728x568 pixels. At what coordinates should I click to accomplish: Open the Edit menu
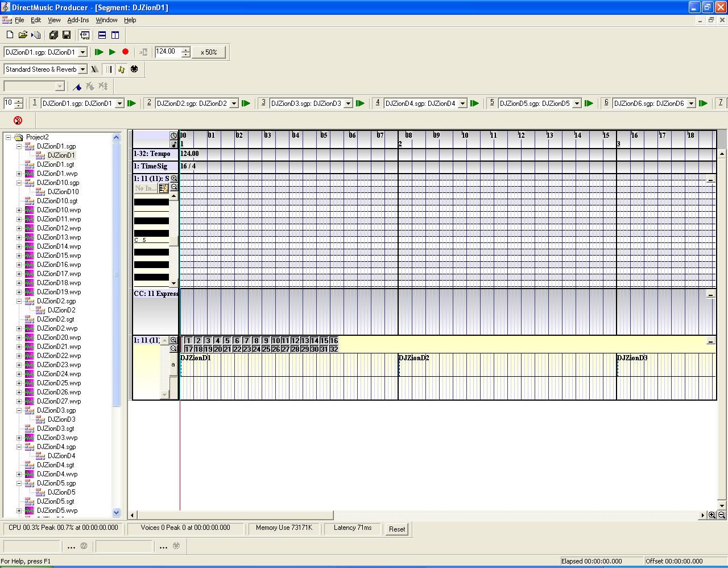point(36,20)
